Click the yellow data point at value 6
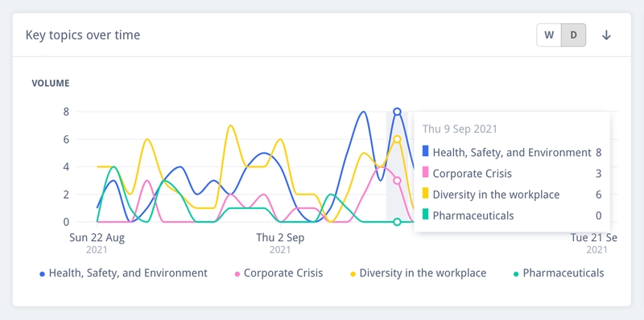 tap(397, 139)
